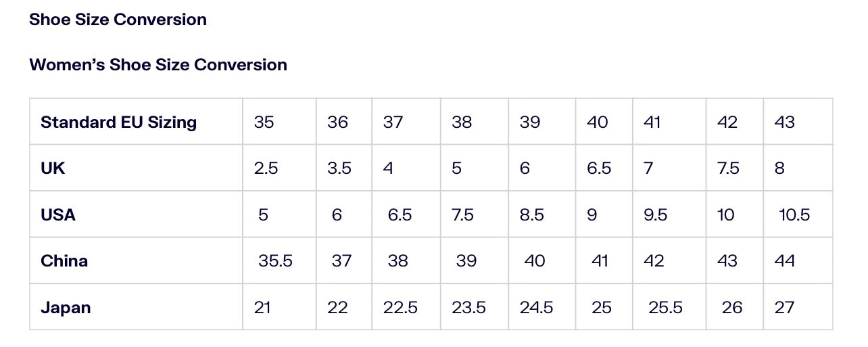Select China size 44 cell
The width and height of the screenshot is (868, 347).
(785, 260)
